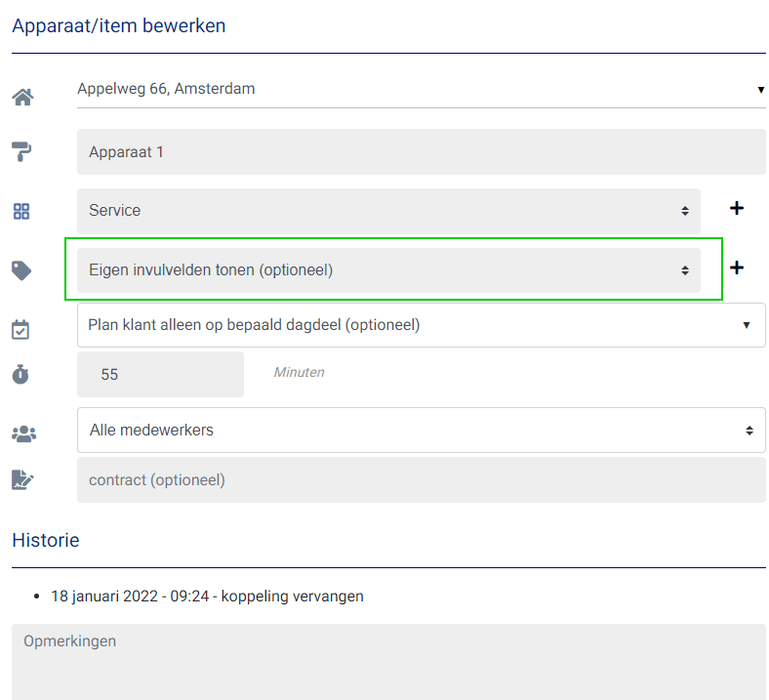Expand the Eigen invulvelden tonen dropdown
Screen dimensions: 769x700
coord(388,270)
